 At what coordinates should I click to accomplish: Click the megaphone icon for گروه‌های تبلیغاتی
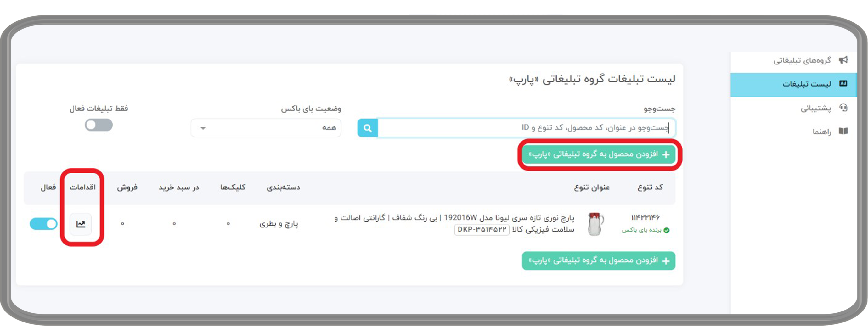(x=843, y=60)
